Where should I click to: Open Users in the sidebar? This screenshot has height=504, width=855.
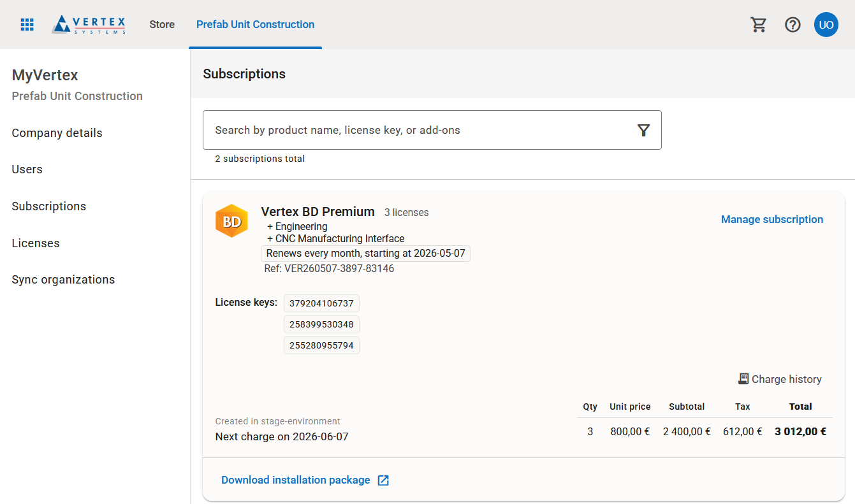pos(27,169)
